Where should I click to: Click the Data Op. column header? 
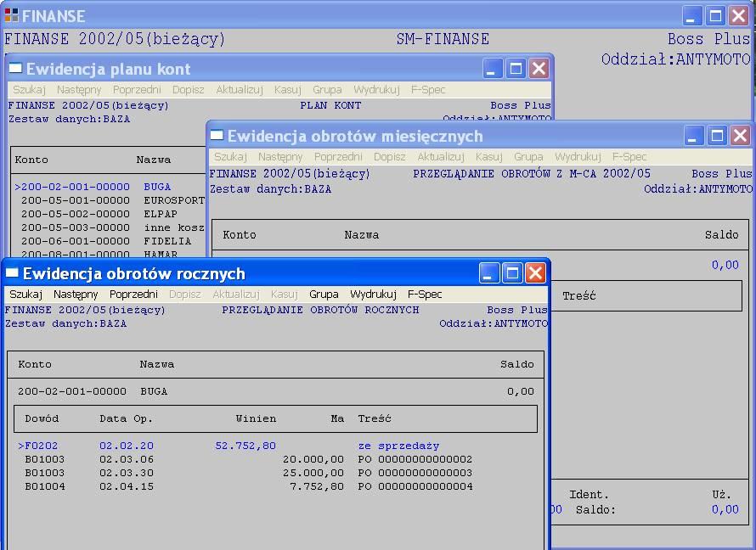point(126,419)
